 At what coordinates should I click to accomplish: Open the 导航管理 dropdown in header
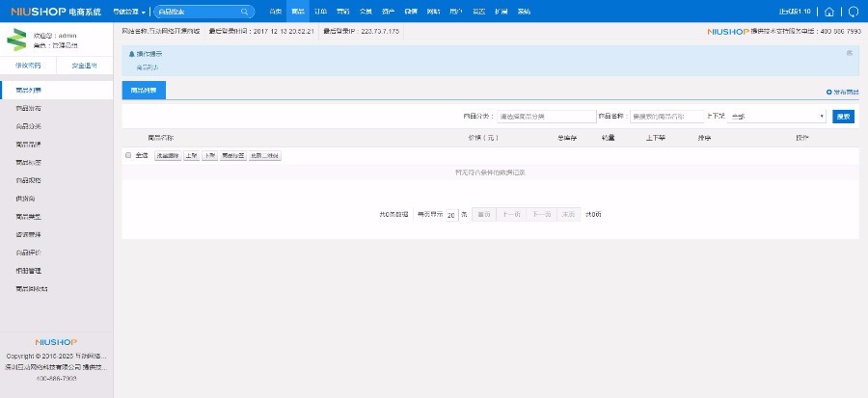pyautogui.click(x=129, y=12)
